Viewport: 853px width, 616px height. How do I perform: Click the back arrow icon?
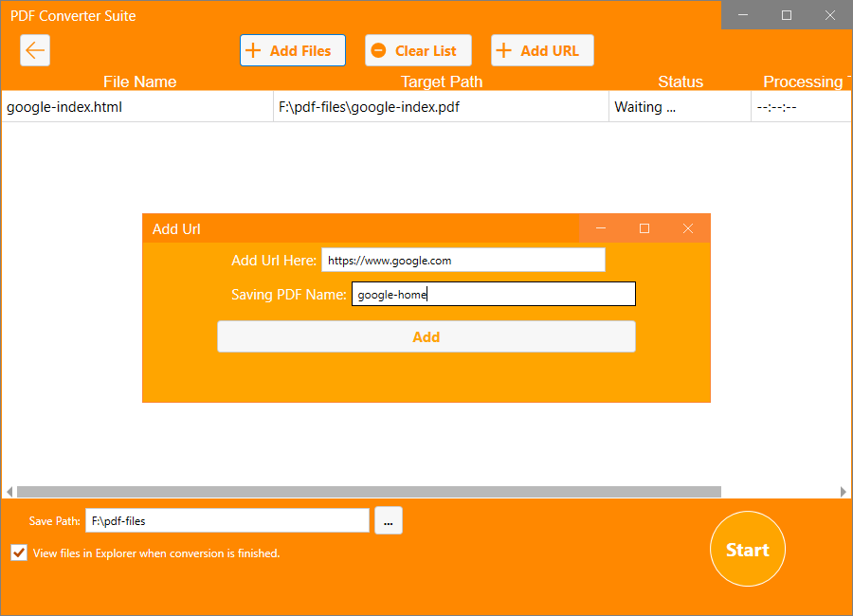pos(35,51)
